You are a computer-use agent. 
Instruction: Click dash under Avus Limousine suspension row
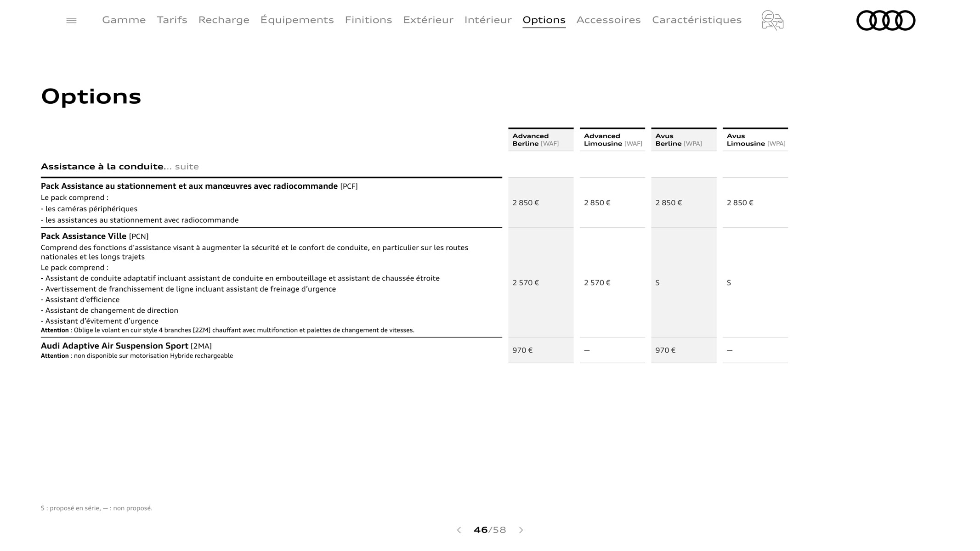pyautogui.click(x=730, y=350)
